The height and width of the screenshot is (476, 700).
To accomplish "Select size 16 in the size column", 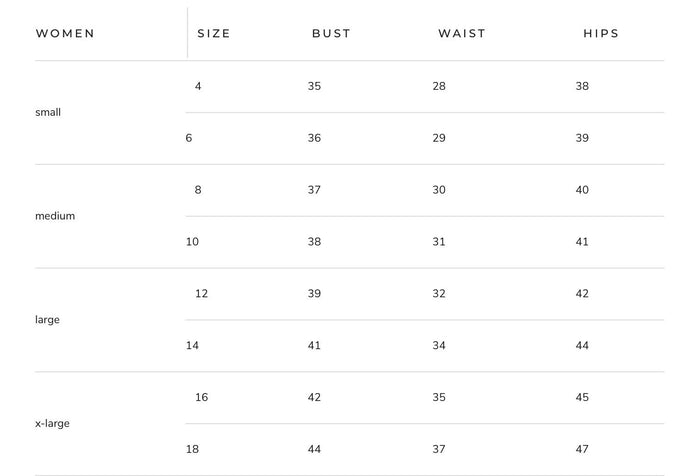I will click(201, 397).
